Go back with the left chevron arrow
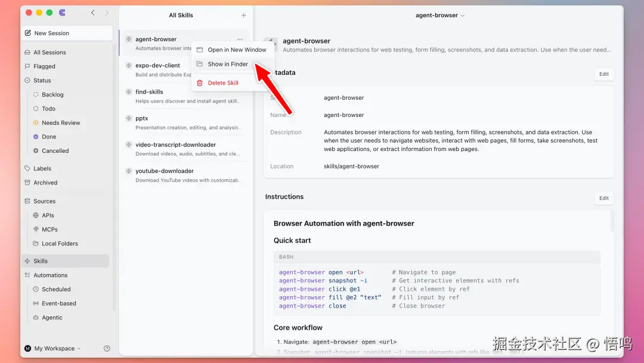The width and height of the screenshot is (644, 363). pyautogui.click(x=93, y=13)
